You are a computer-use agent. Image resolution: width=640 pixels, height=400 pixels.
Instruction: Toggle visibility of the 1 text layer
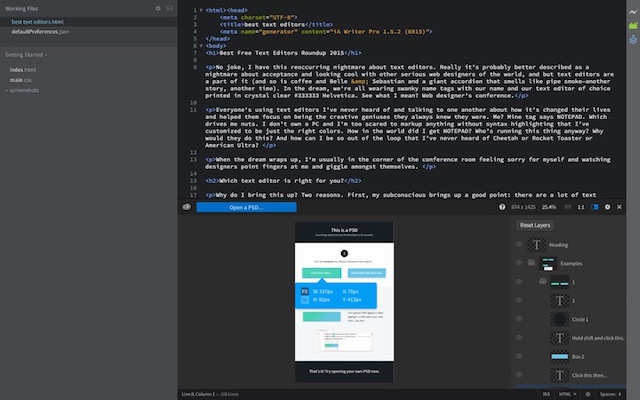pos(519,300)
